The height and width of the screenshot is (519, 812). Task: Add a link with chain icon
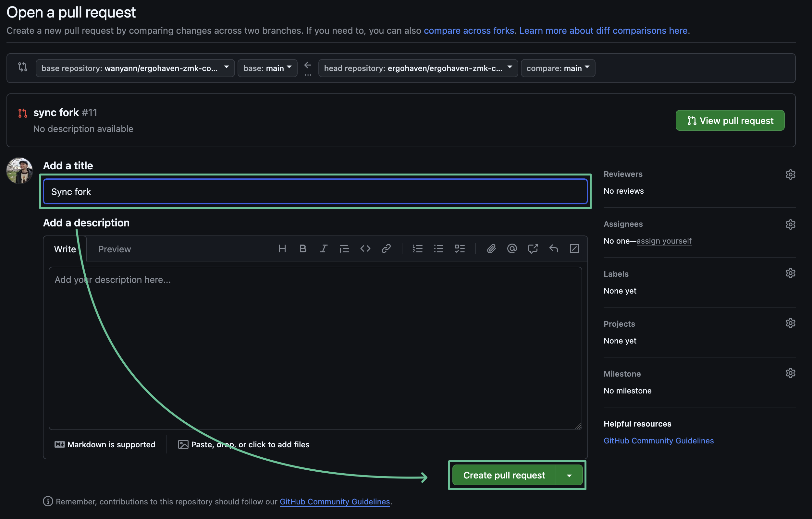[x=386, y=249]
